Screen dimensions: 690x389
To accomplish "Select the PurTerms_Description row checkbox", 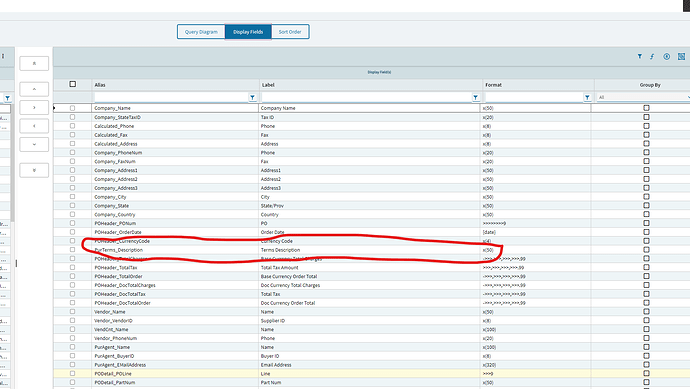I will tap(72, 250).
